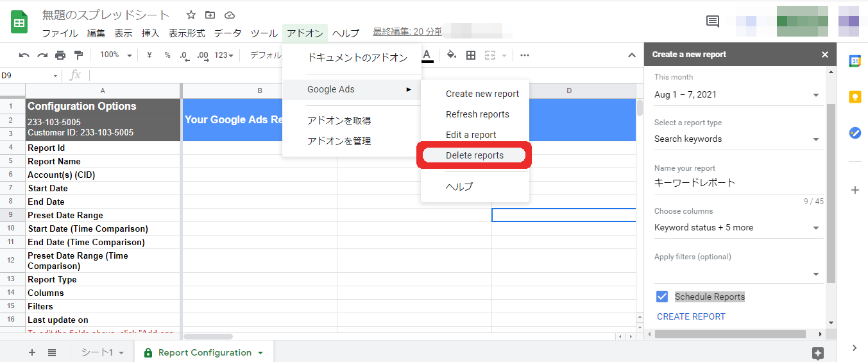The image size is (868, 362).
Task: Click the Google Sheets home icon
Action: coord(19,23)
